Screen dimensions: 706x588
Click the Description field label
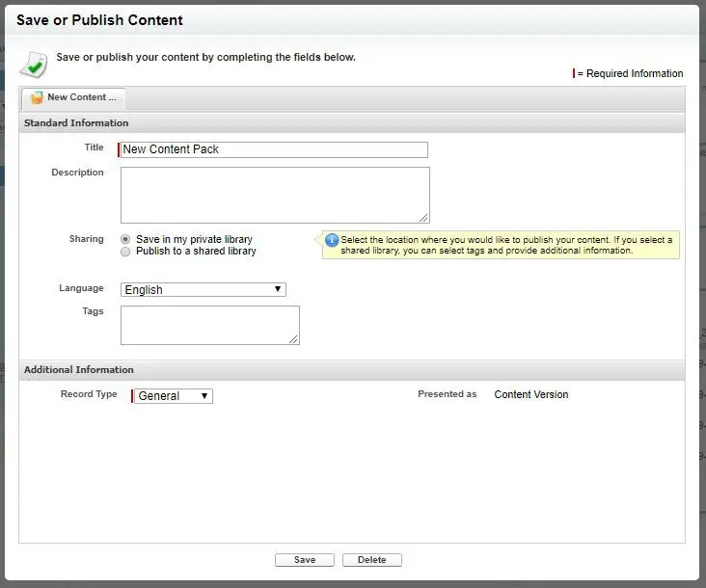[77, 173]
